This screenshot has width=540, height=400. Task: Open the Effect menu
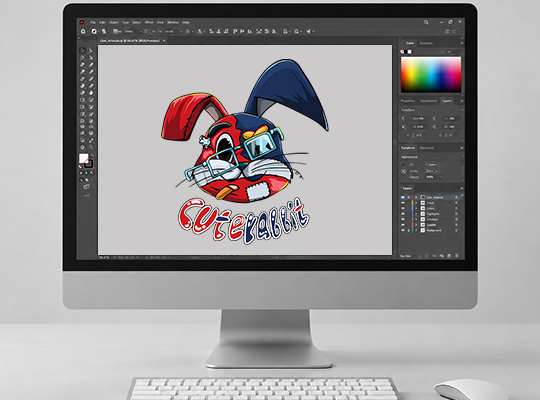pyautogui.click(x=149, y=22)
